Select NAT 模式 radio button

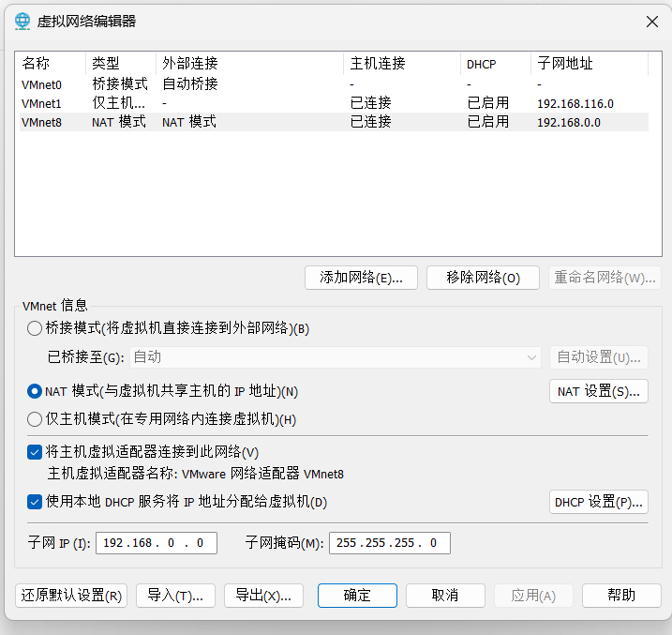coord(35,391)
